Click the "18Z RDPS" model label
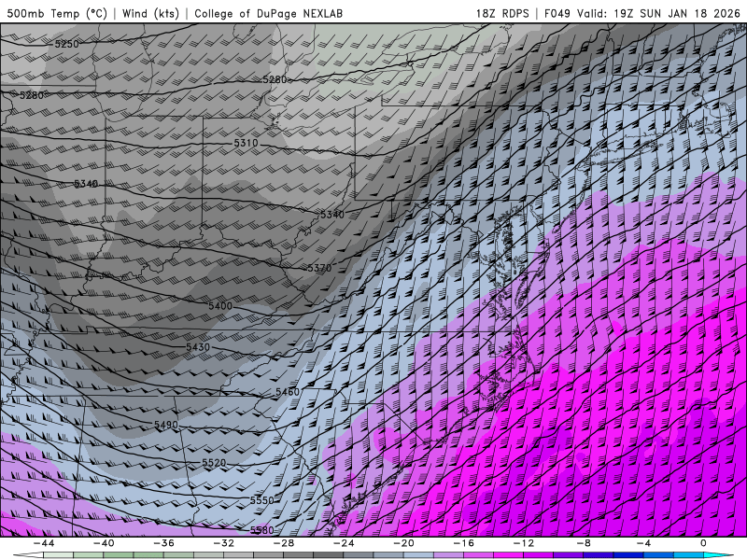This screenshot has height=560, width=747. [x=502, y=13]
